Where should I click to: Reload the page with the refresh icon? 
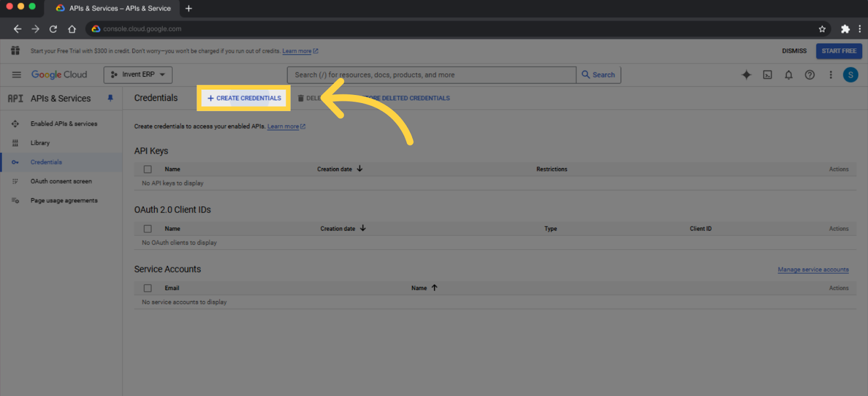[53, 29]
